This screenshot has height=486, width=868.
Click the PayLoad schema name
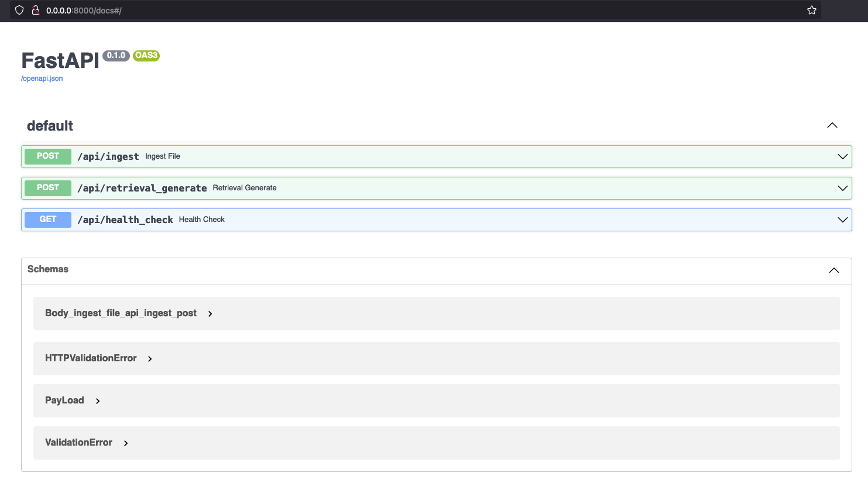(64, 401)
